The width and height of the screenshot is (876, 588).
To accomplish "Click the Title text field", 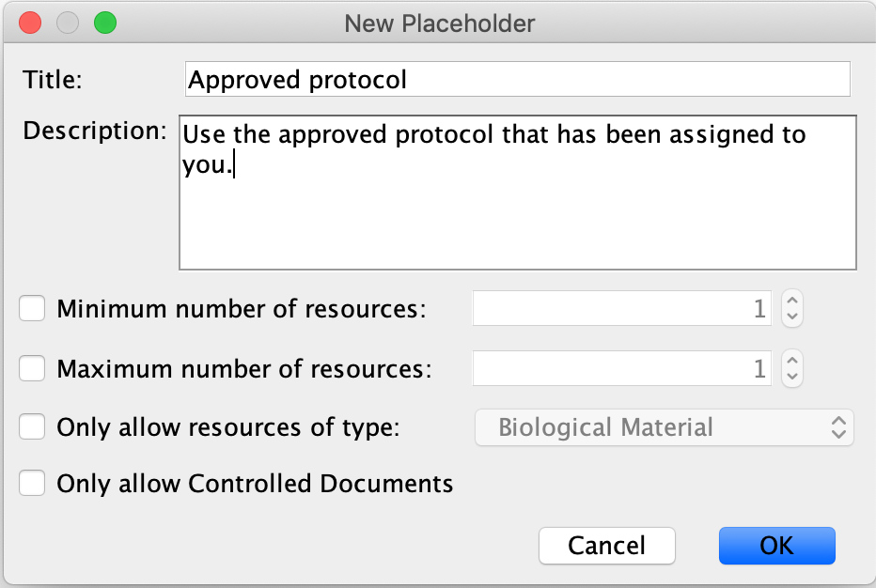I will (517, 80).
